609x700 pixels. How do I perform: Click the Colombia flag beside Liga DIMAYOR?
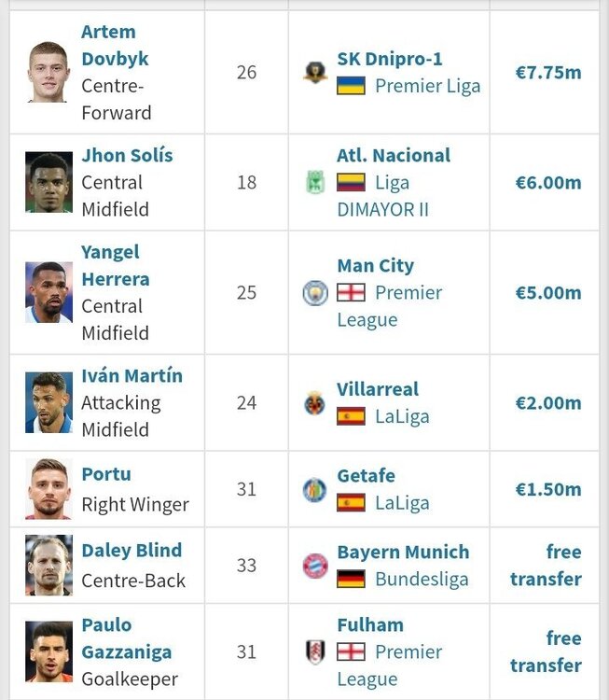click(x=351, y=183)
